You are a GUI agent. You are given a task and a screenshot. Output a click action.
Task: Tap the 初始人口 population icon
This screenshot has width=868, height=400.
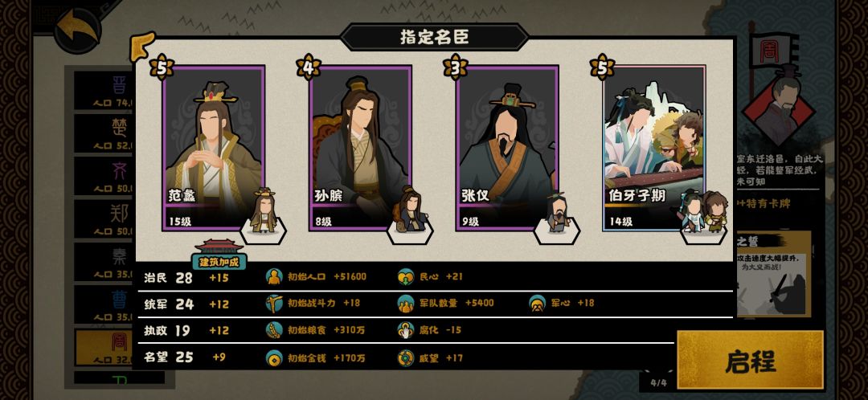point(274,276)
